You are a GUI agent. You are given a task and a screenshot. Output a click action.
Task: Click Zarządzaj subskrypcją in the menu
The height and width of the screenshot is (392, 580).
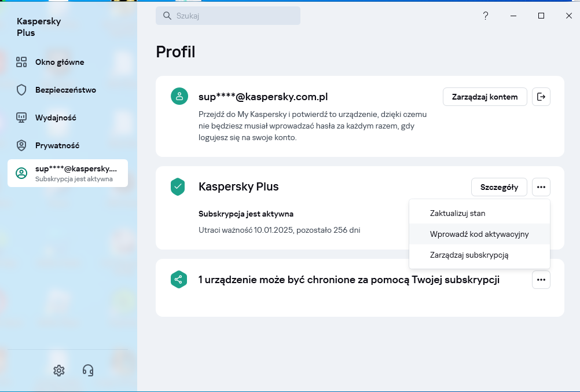click(469, 255)
